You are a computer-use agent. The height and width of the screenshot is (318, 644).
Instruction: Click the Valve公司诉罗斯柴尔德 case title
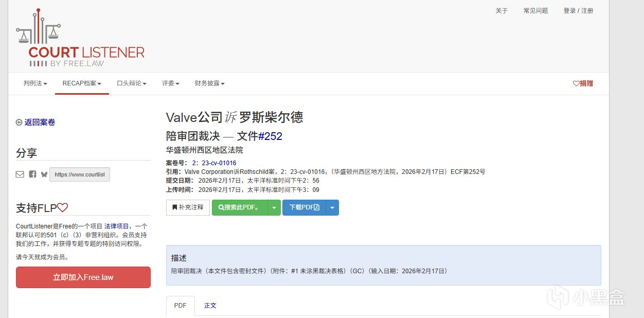pyautogui.click(x=235, y=117)
